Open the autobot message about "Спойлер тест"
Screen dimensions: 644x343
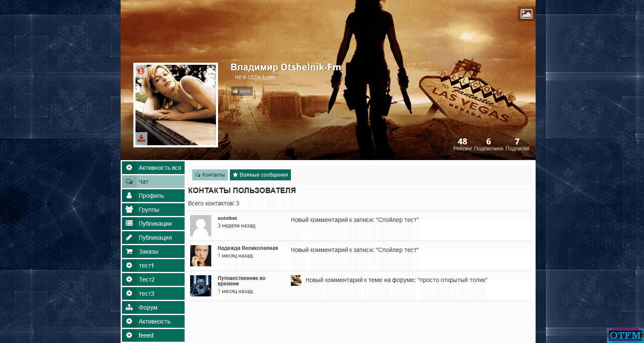(x=355, y=220)
